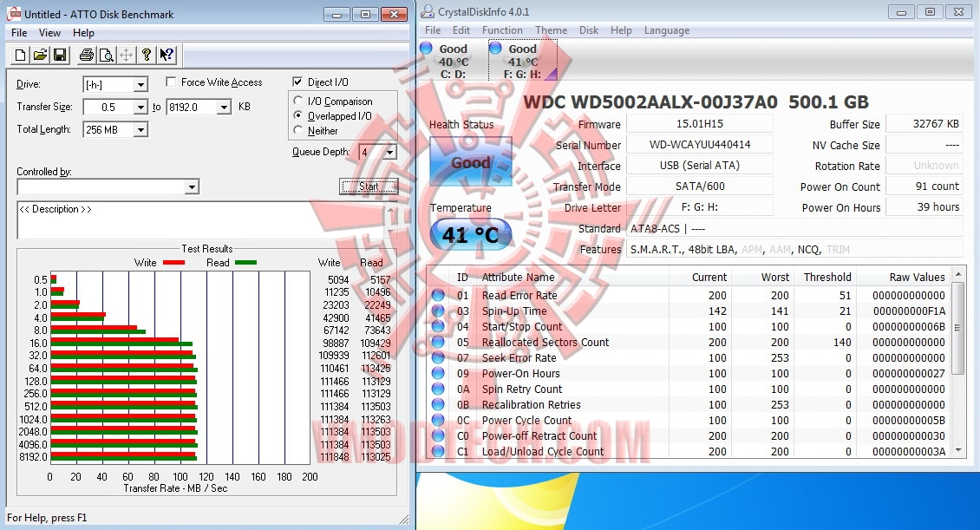
Task: Click the Threshold column header
Action: 826,277
